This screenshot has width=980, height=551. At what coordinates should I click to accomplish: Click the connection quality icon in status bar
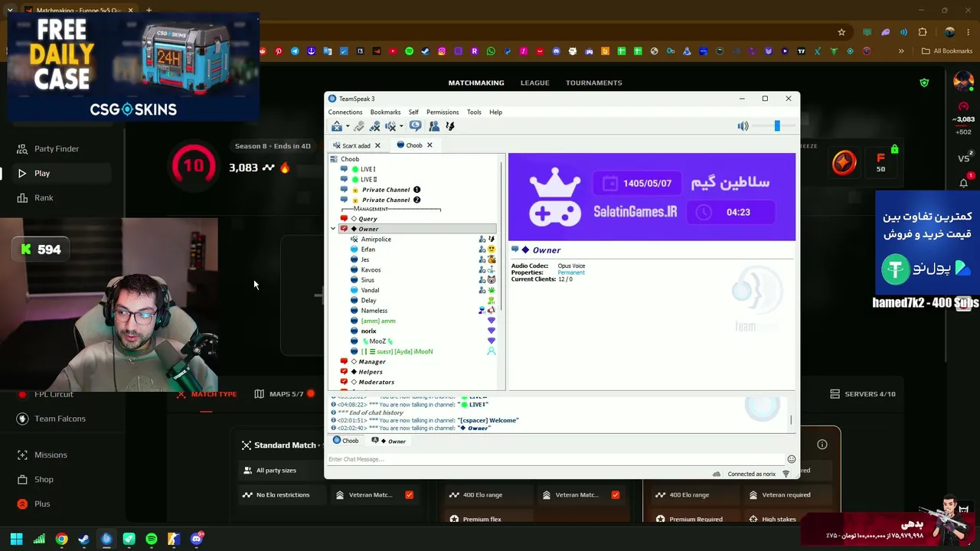click(x=786, y=474)
